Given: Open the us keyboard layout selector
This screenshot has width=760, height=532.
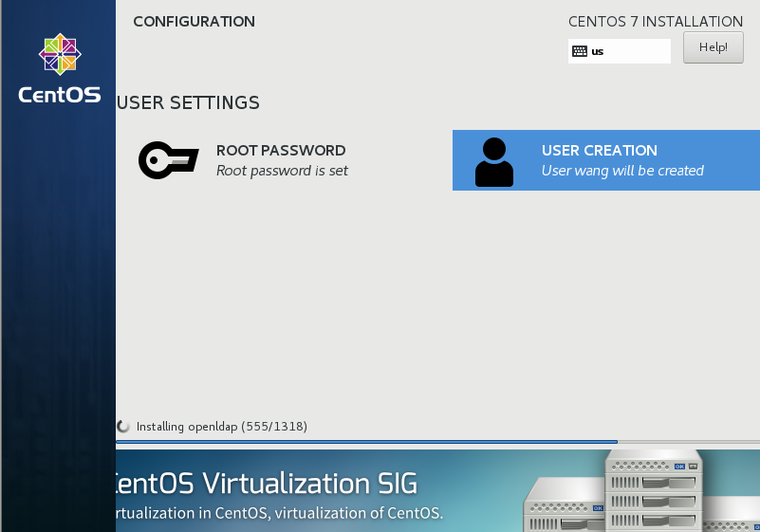Looking at the screenshot, I should 619,51.
